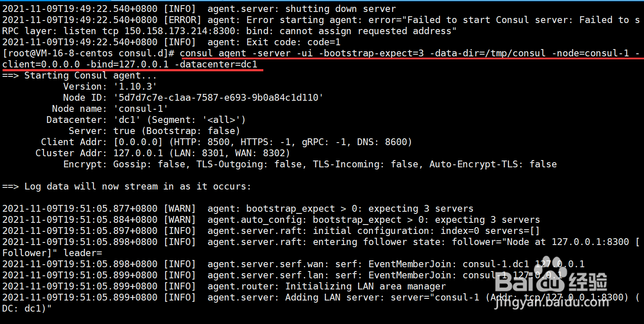Click the 'Starting Consul agent...' line
This screenshot has width=644, height=324.
(x=79, y=76)
